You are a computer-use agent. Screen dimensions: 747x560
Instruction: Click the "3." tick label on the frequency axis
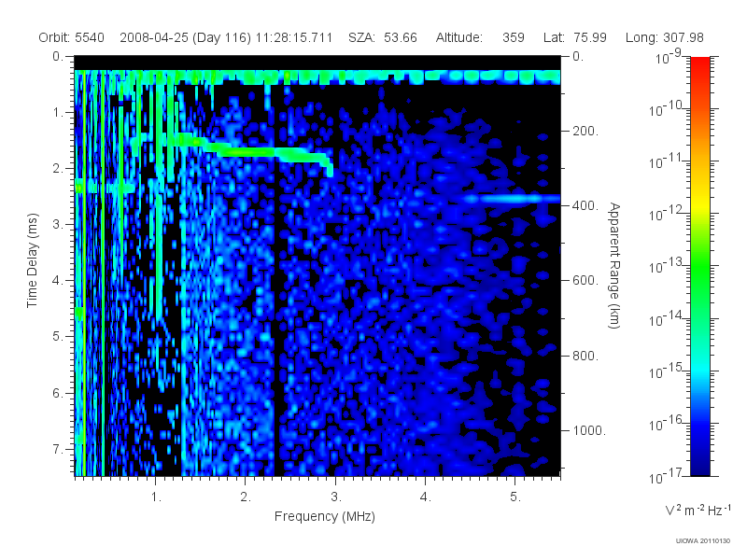336,497
